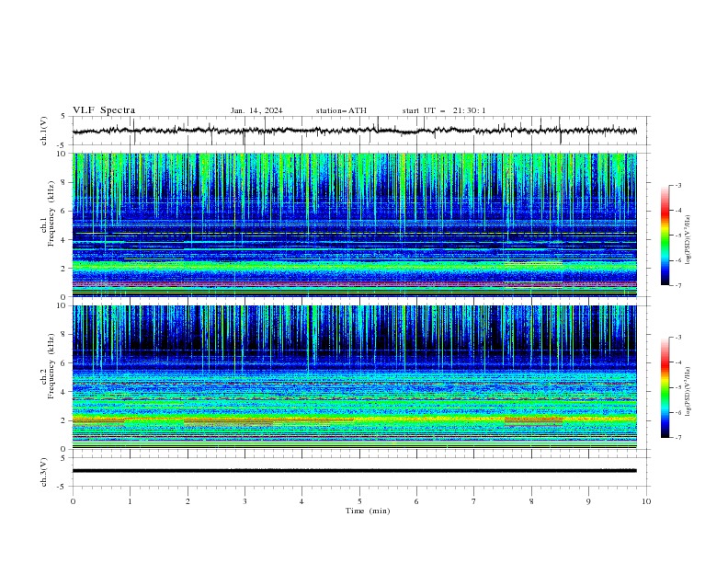Click the "-5" tick on ch.2 colorbar
The width and height of the screenshot is (728, 563).
[677, 387]
